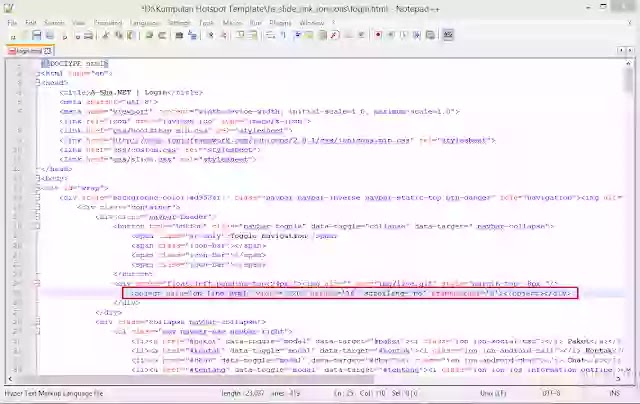
Task: Create a new document via toolbar icon
Action: click(x=13, y=36)
